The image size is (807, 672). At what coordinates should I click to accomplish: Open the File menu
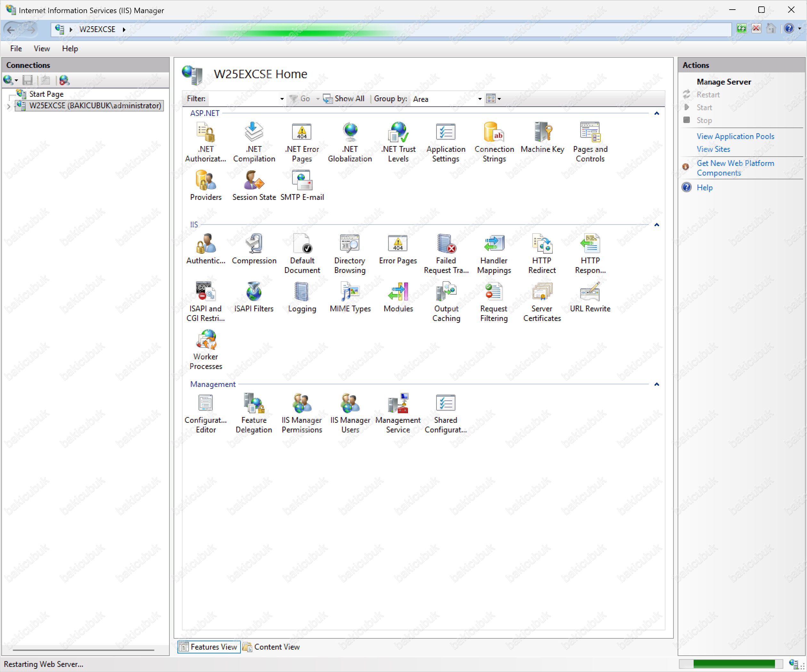[16, 49]
